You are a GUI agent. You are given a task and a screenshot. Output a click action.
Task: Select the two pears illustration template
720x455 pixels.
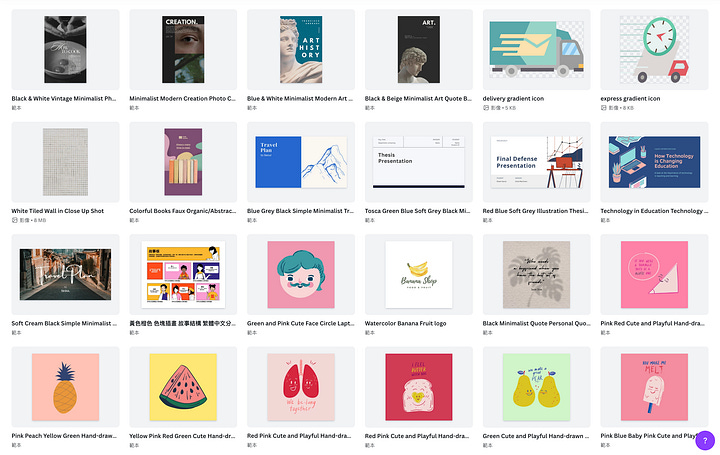coord(536,387)
